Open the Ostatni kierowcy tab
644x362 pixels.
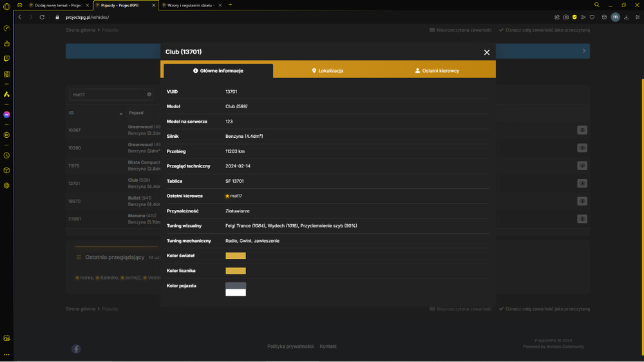(x=437, y=71)
